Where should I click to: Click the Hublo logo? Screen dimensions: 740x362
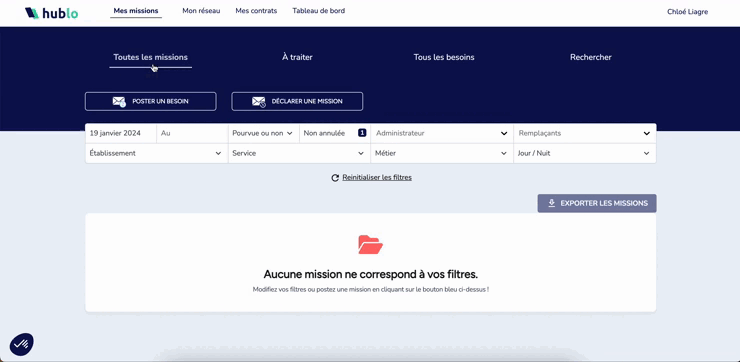(51, 13)
